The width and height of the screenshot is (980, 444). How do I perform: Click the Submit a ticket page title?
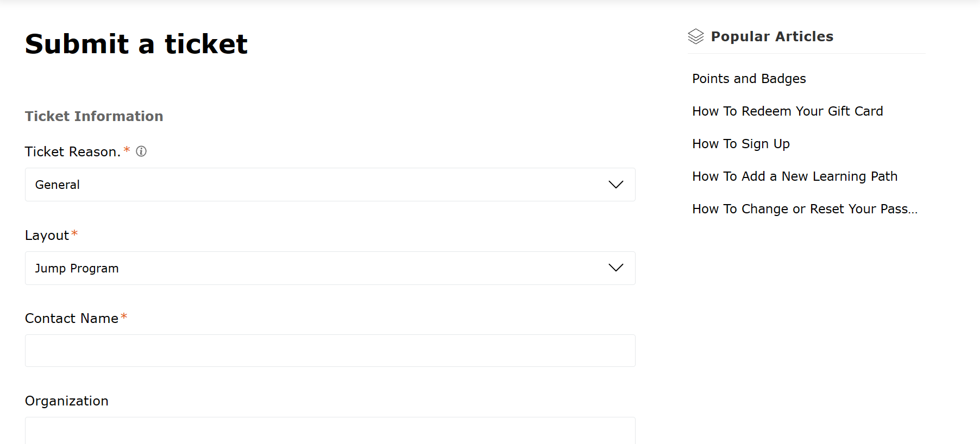(136, 44)
